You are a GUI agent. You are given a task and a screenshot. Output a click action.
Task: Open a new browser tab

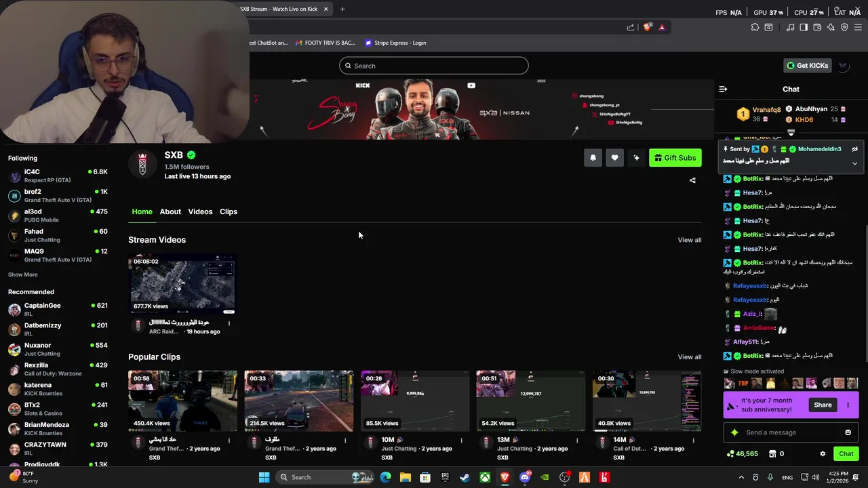coord(342,9)
